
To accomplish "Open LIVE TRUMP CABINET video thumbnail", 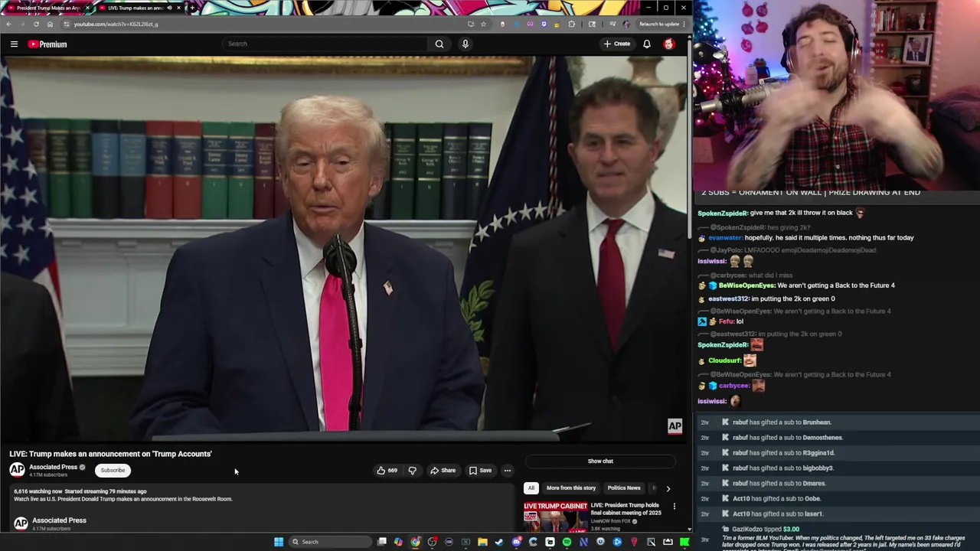I will point(556,517).
